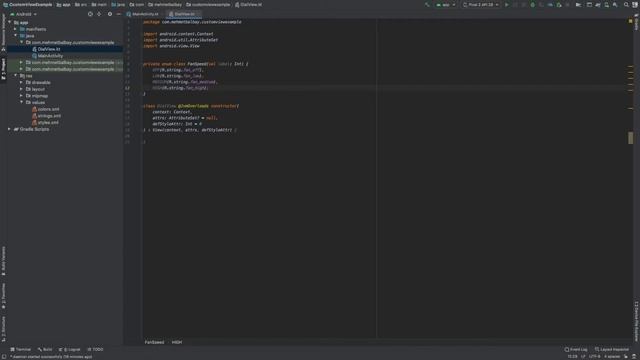Collapse the res folder
The width and height of the screenshot is (640, 360).
coord(16,76)
